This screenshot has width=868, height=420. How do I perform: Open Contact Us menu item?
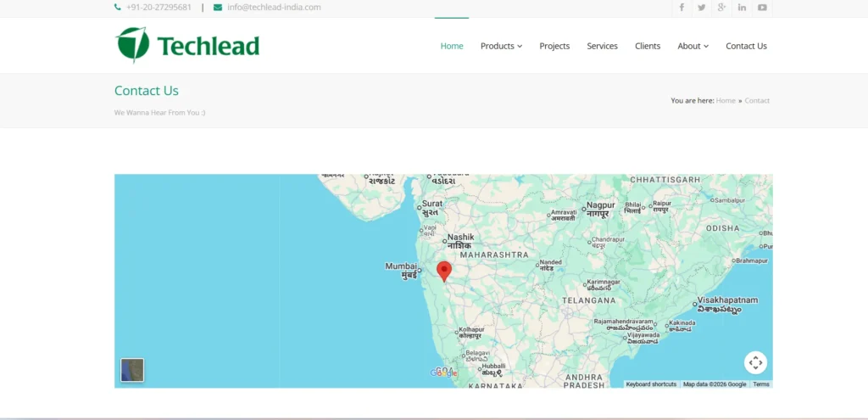point(746,46)
